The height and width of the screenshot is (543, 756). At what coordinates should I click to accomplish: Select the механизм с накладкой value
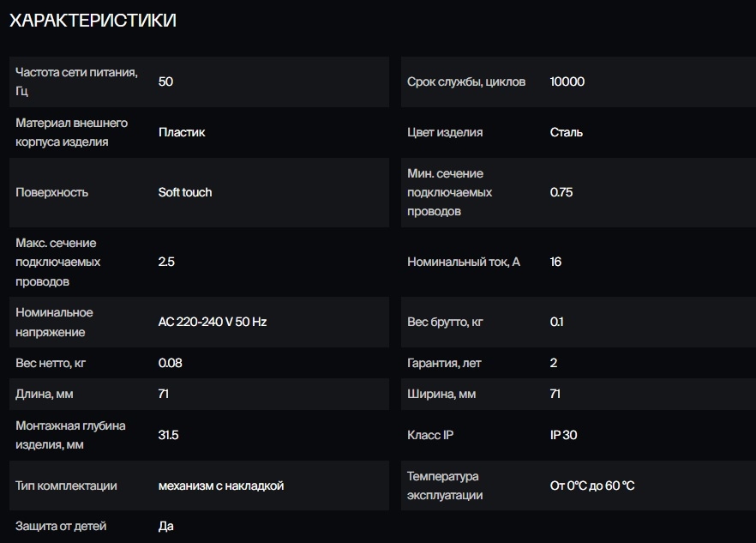(x=221, y=486)
